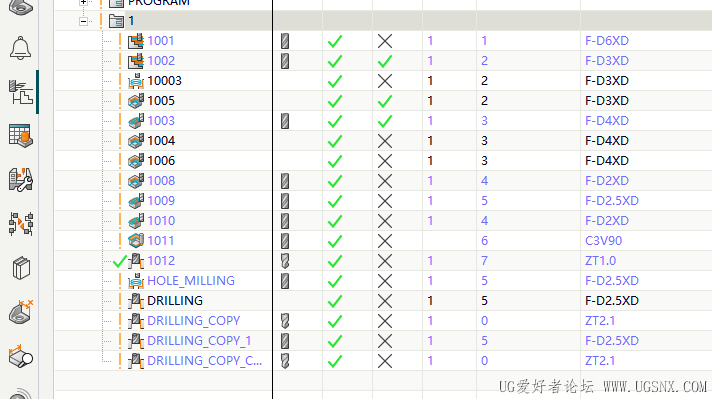Viewport: 712px width, 399px height.
Task: Select operation 1002 in the tree
Action: click(161, 61)
